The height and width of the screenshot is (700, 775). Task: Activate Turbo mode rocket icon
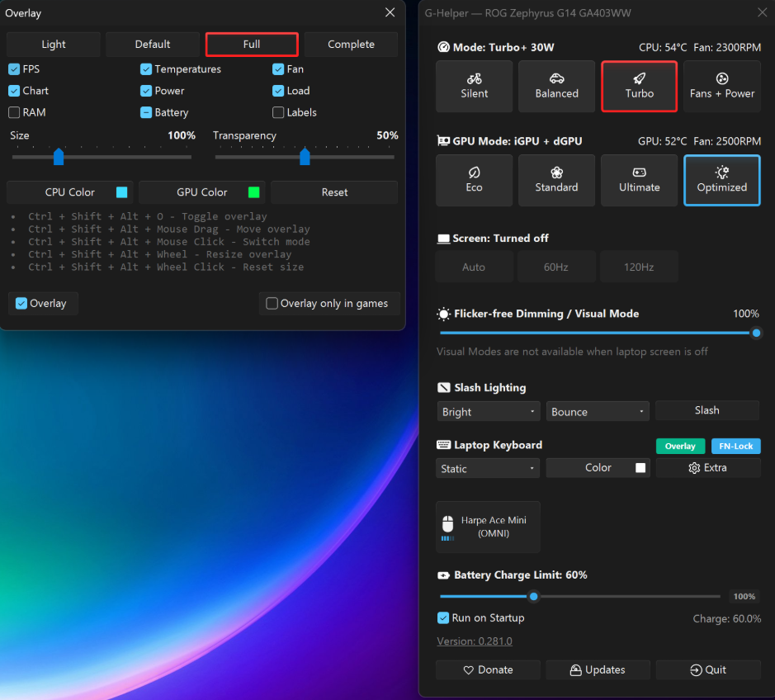click(639, 78)
